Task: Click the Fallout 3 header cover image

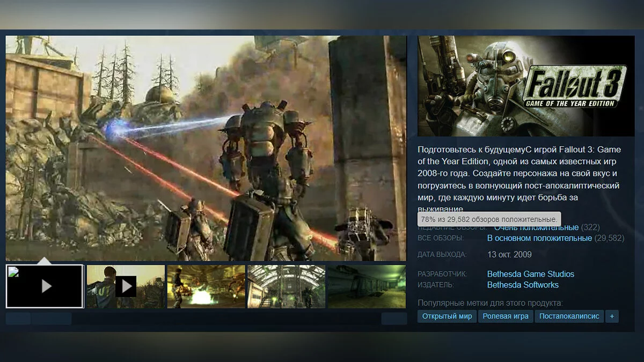Action: point(526,86)
